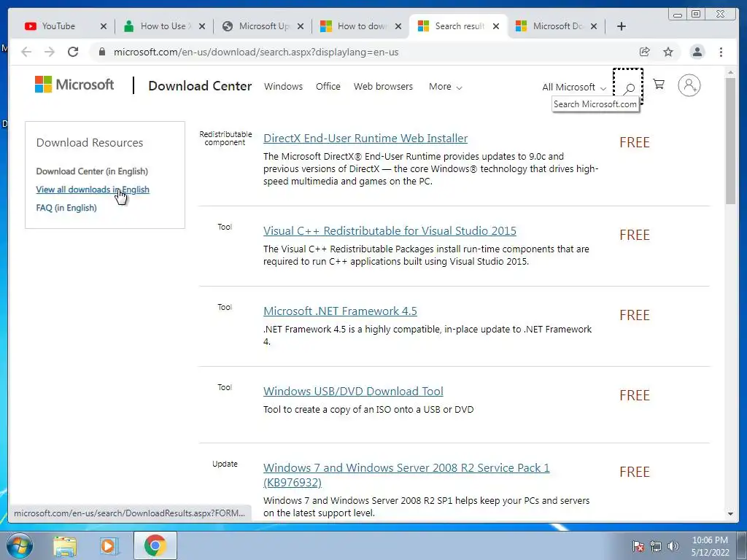Open a new tab with the plus button
747x560 pixels.
(x=622, y=26)
